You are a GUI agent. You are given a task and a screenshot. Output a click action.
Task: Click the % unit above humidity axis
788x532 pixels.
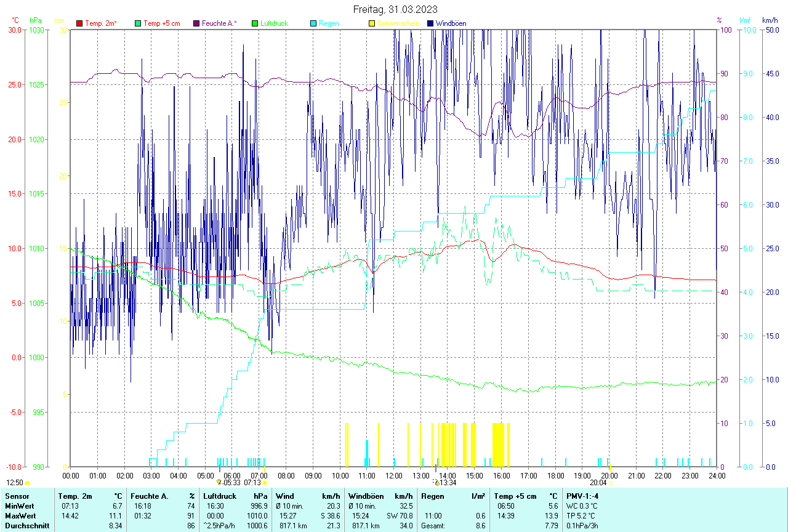pos(719,21)
